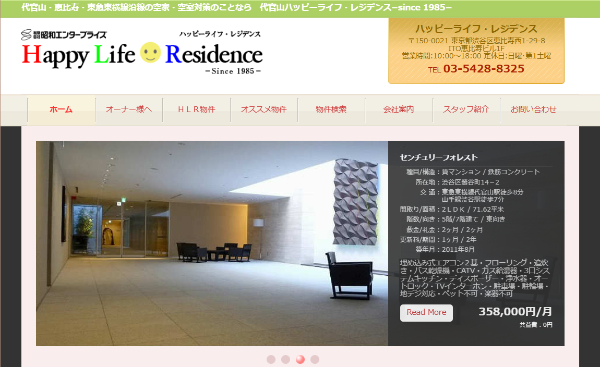Click the 358,000円/月 rent price

click(x=515, y=312)
